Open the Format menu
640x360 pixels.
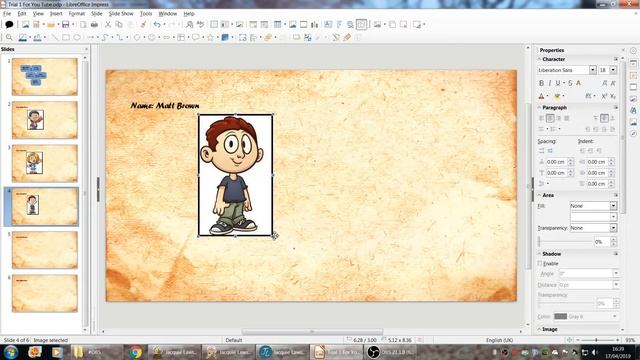coord(77,14)
